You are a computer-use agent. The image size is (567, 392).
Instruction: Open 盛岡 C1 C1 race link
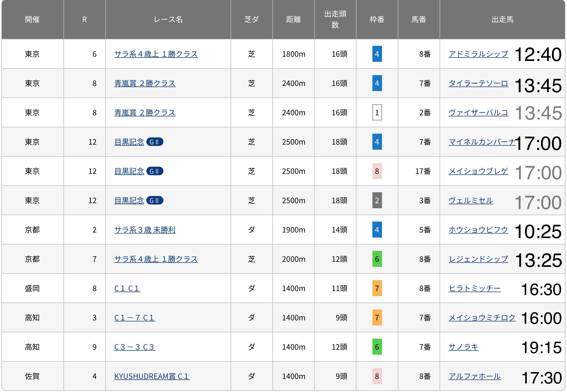tap(127, 288)
